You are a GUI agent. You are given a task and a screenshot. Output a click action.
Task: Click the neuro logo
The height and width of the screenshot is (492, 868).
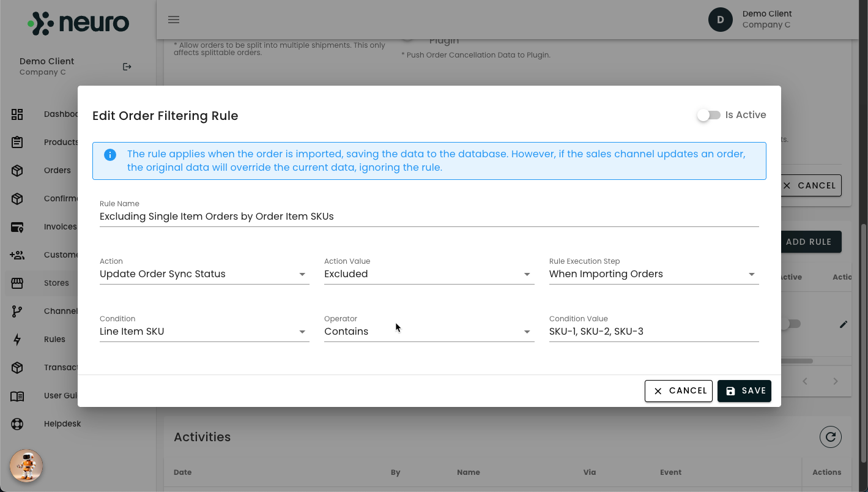pyautogui.click(x=78, y=23)
